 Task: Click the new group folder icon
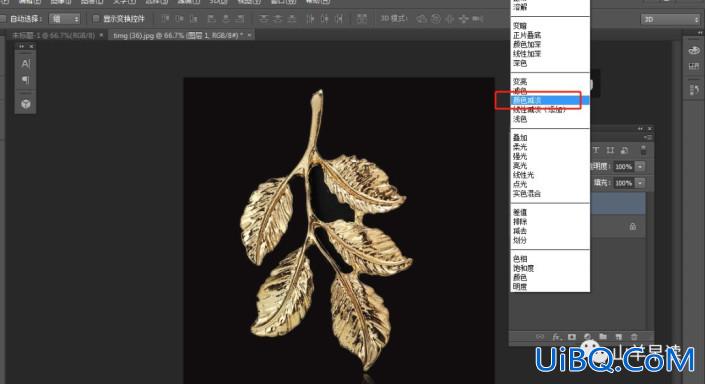pos(603,336)
